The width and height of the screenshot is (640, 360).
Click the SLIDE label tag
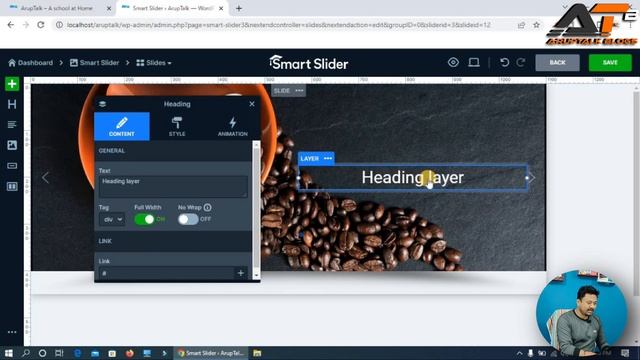click(282, 91)
